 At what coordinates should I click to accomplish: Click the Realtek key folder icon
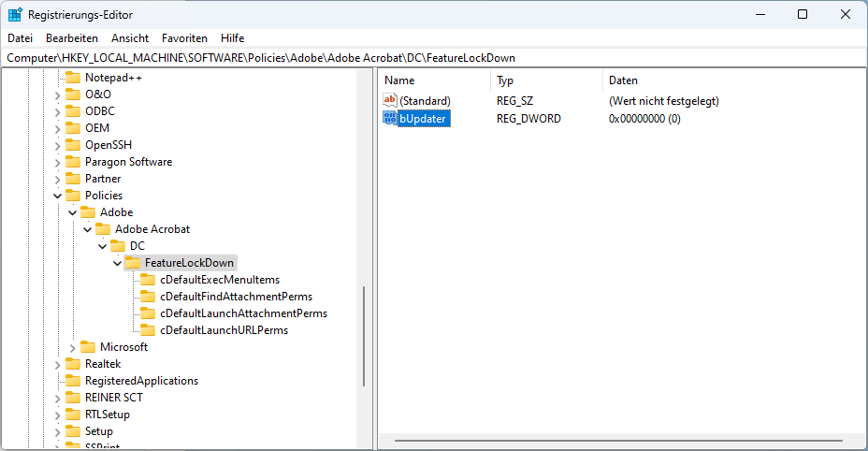73,364
